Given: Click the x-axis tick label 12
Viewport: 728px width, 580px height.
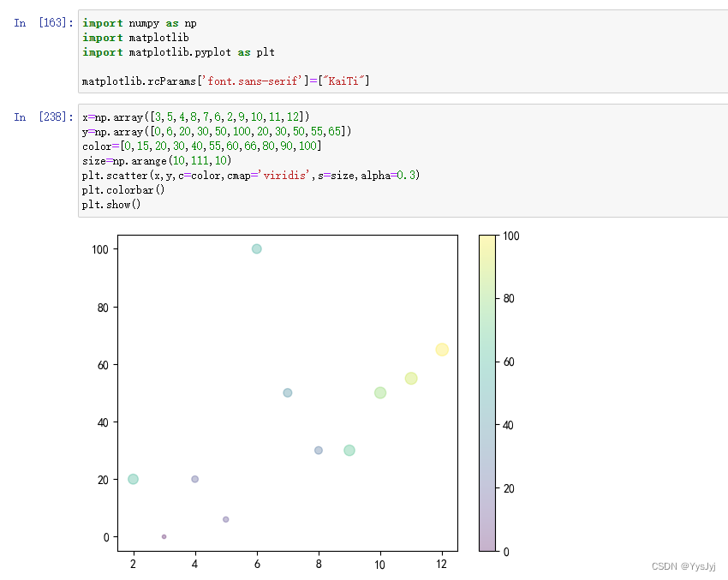Looking at the screenshot, I should (442, 565).
